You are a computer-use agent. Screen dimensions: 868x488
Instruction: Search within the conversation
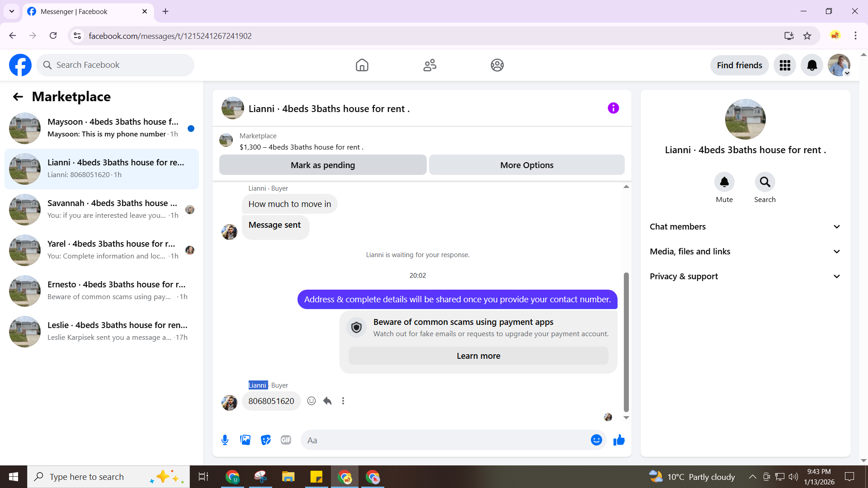point(764,182)
